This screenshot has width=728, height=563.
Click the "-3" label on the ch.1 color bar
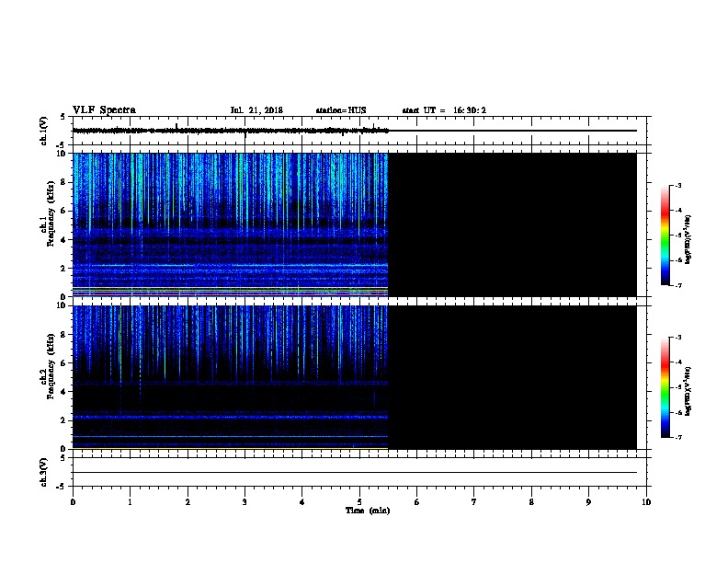point(678,186)
